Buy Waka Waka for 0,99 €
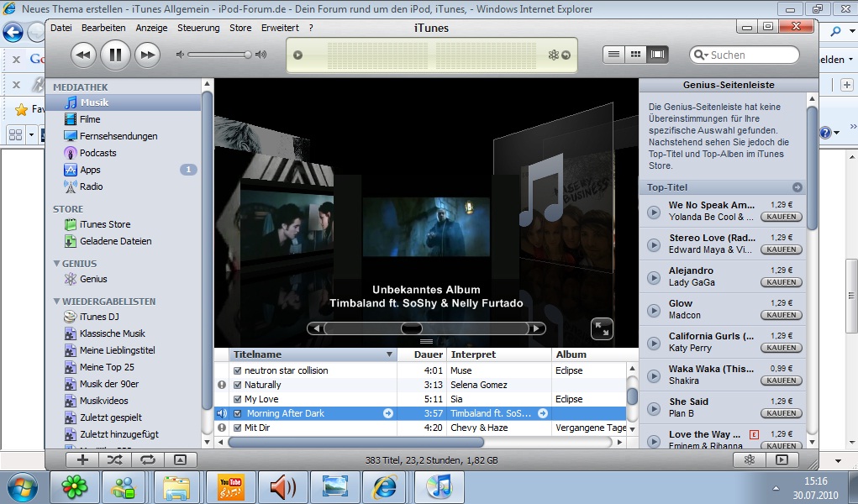Screen dimensions: 858x504 click(x=782, y=381)
